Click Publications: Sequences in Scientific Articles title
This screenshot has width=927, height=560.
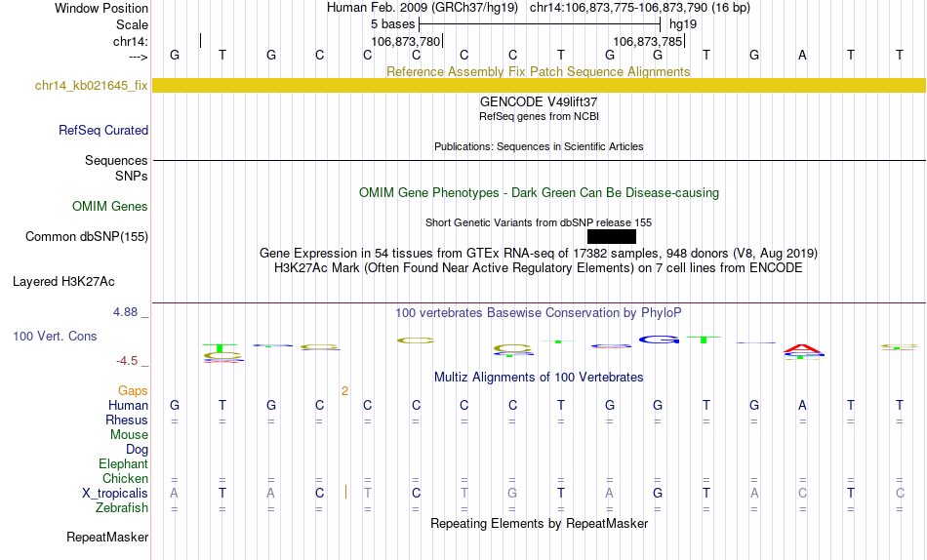point(539,146)
